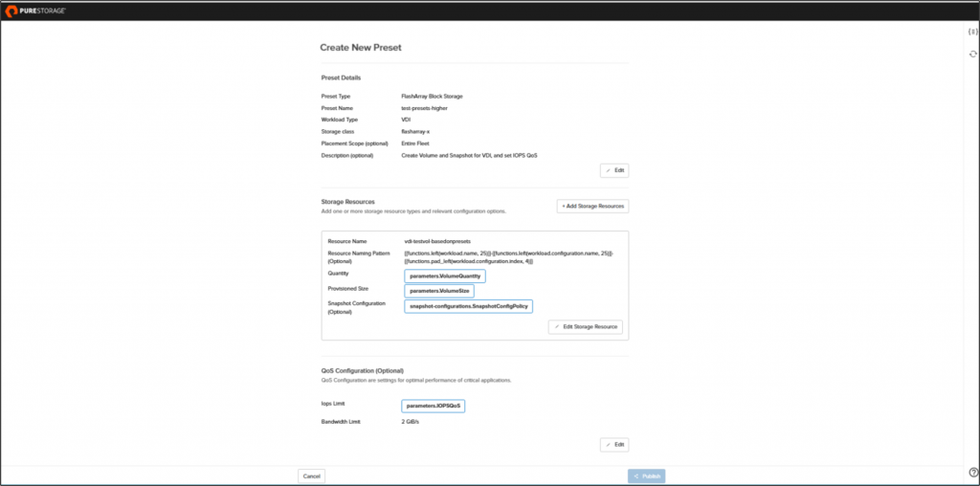Click the 'Placement Scope (optional)' label
This screenshot has height=486, width=980.
click(354, 144)
